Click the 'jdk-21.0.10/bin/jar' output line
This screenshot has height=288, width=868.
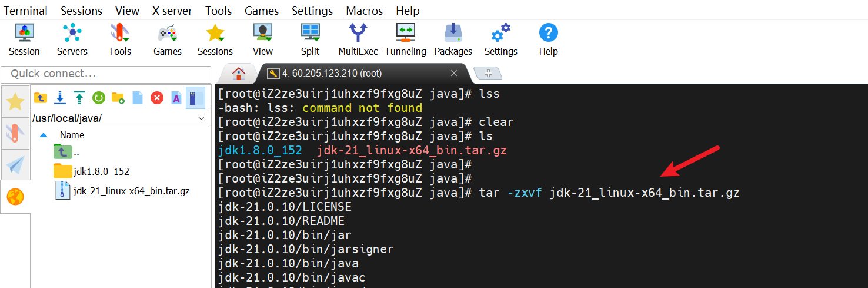(x=285, y=235)
